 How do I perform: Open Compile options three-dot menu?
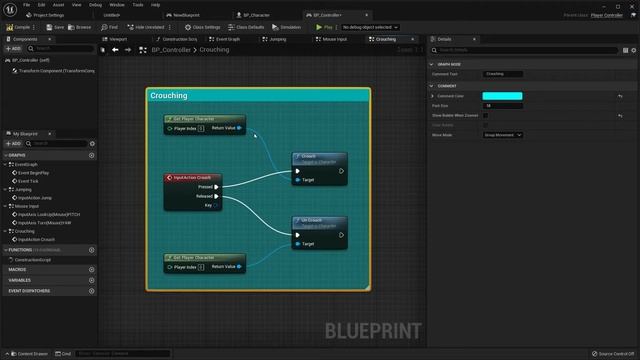point(34,27)
